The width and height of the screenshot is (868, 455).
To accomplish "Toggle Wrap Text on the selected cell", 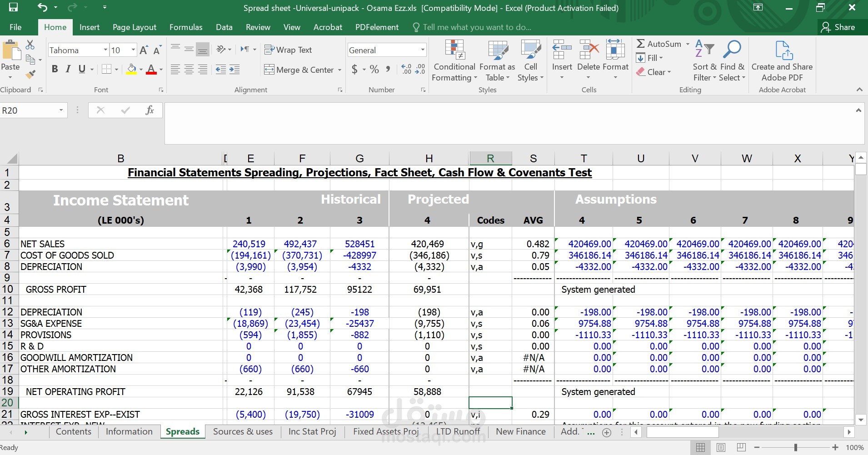I will (288, 50).
